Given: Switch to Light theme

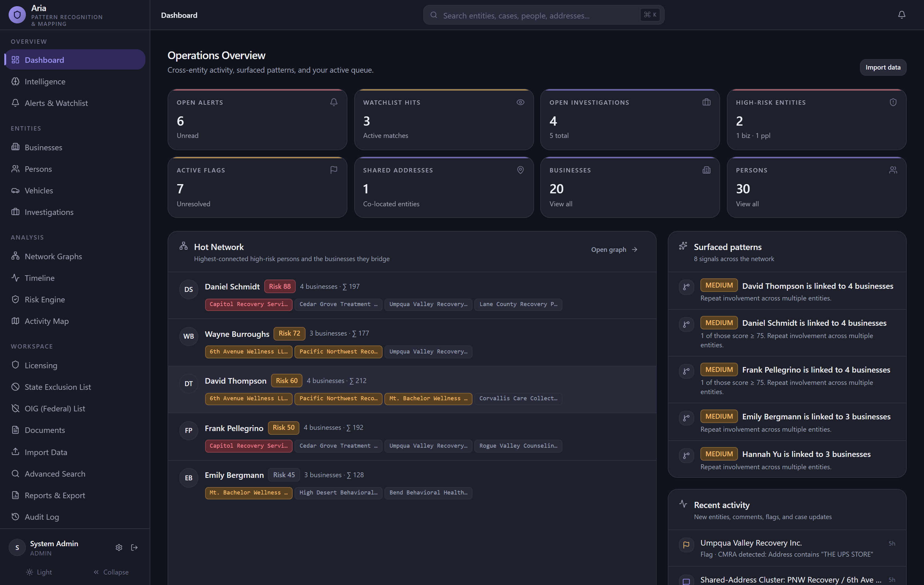Looking at the screenshot, I should tap(39, 572).
